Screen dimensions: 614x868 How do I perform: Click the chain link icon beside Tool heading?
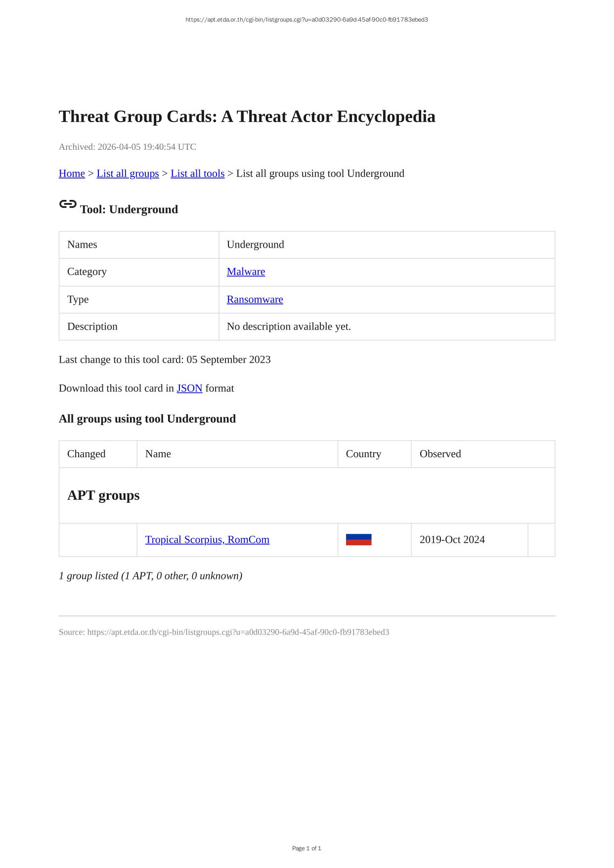tap(68, 204)
